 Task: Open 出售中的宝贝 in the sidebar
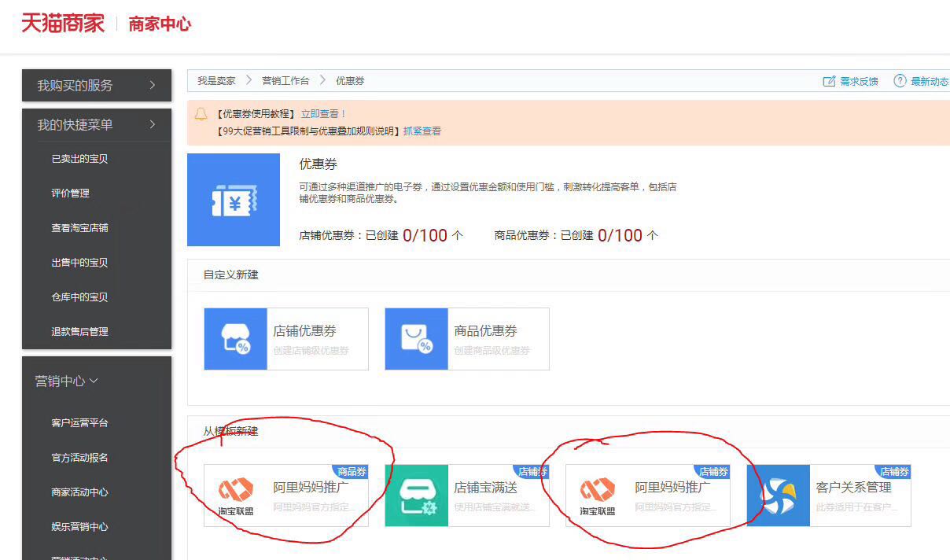pos(79,263)
